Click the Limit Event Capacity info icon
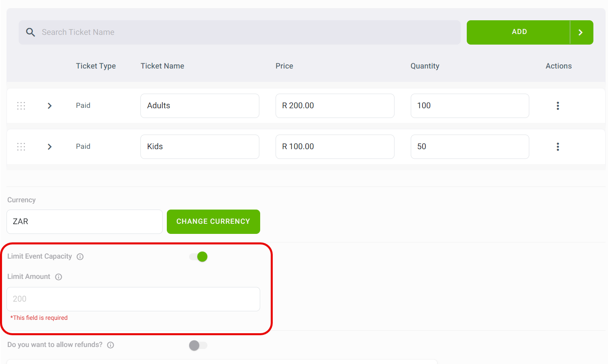The image size is (608, 364). pyautogui.click(x=80, y=257)
